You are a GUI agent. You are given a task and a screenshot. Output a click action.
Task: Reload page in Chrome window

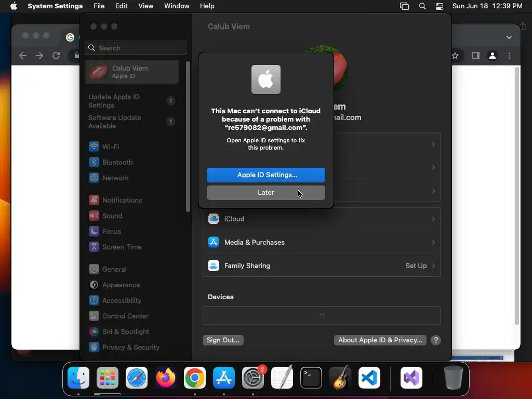pyautogui.click(x=56, y=56)
